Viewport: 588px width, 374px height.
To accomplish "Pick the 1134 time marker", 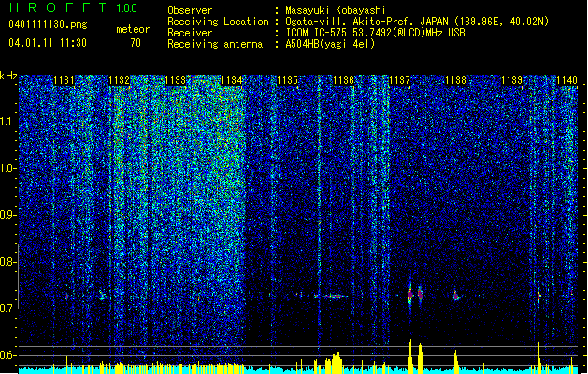I will (x=232, y=80).
